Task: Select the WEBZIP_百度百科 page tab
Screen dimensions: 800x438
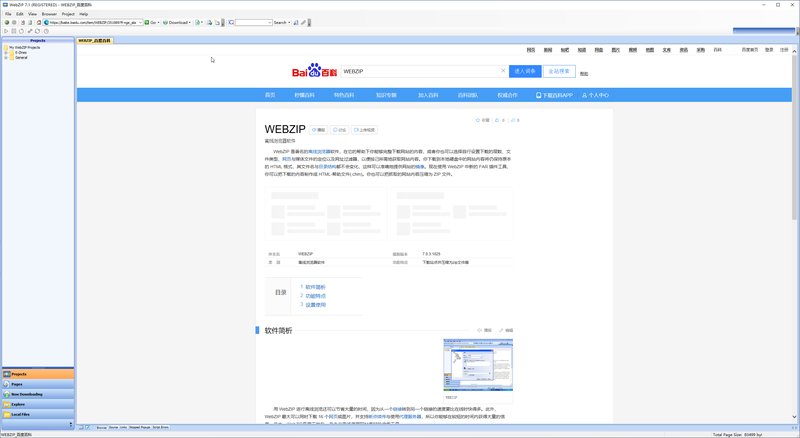Action: coord(93,40)
